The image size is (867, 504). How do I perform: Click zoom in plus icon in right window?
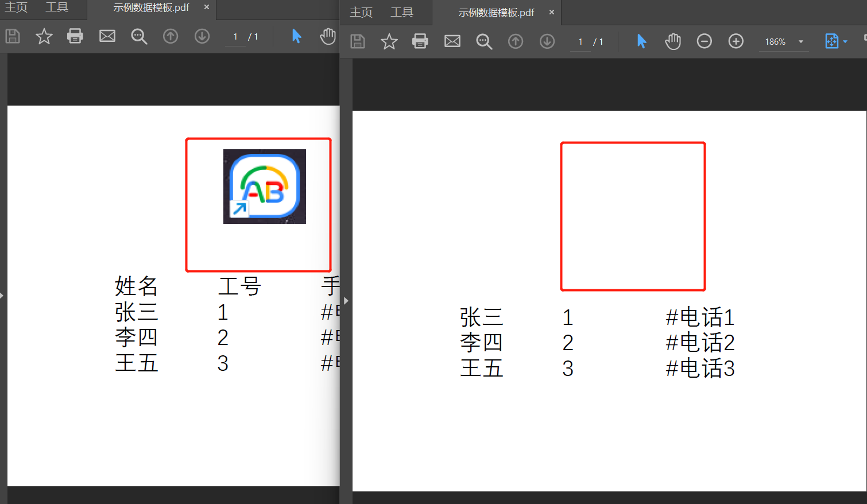tap(736, 41)
